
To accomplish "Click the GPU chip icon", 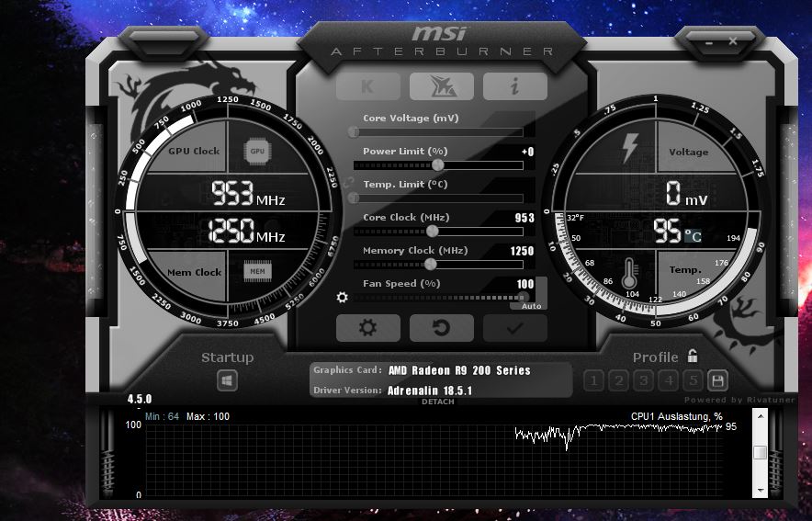I will click(257, 152).
